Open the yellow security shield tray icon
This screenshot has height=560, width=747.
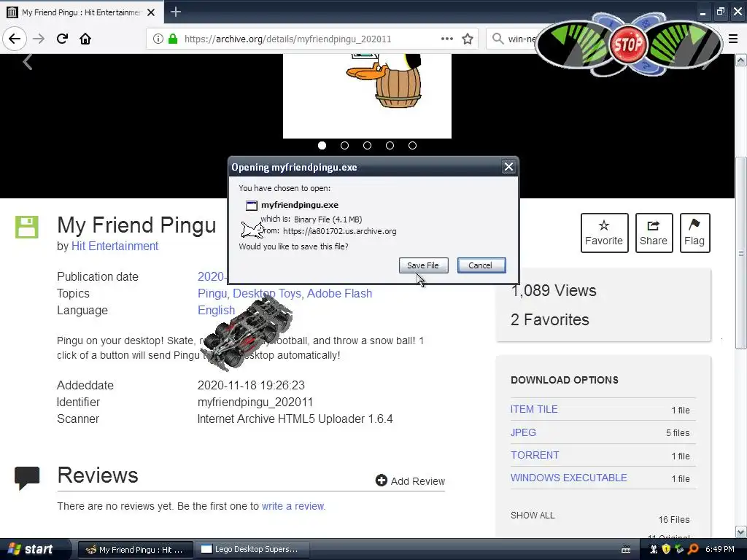click(x=667, y=550)
